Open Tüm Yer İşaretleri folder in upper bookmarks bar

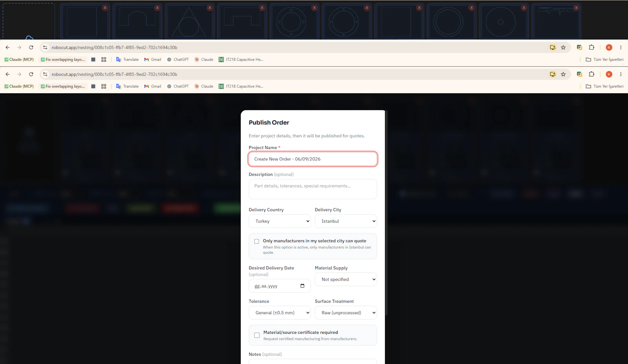(x=604, y=60)
